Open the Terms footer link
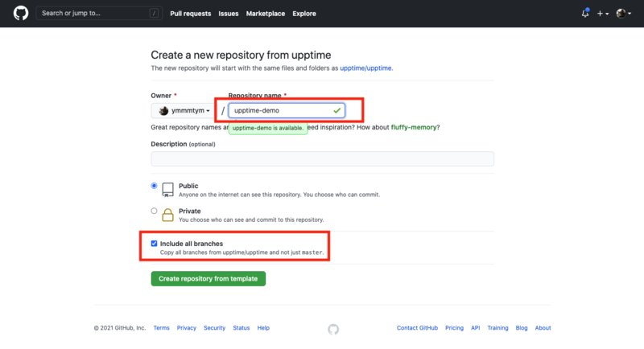 pos(162,328)
